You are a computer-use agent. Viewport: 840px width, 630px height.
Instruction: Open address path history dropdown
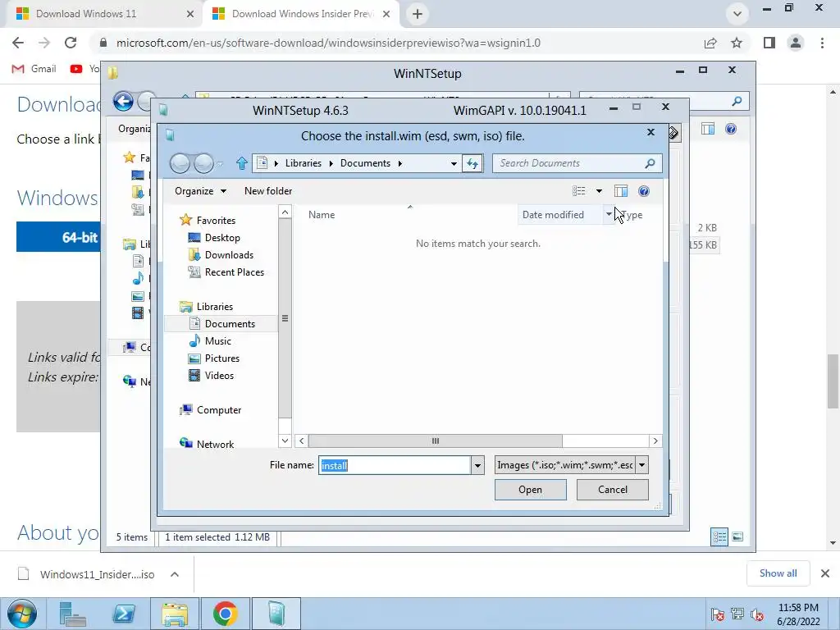coord(454,163)
